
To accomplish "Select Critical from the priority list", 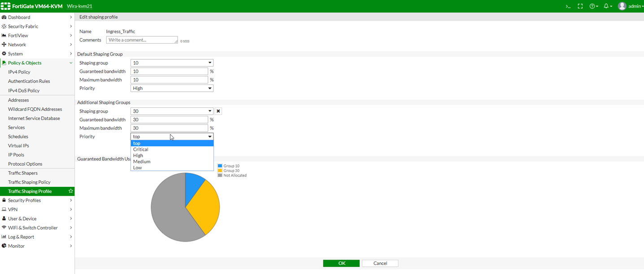I will click(x=141, y=150).
